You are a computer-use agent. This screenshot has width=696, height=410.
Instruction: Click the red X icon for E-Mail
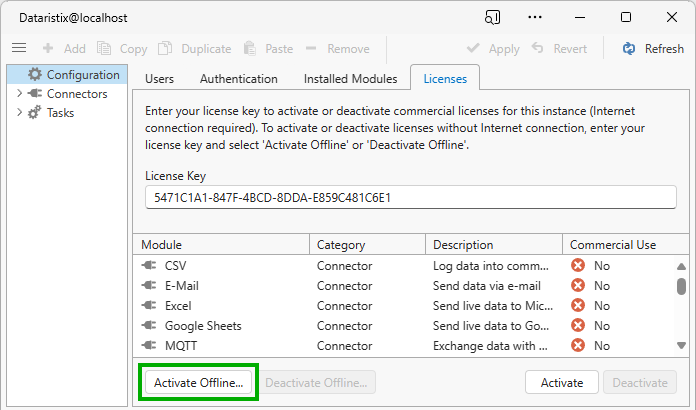(578, 286)
